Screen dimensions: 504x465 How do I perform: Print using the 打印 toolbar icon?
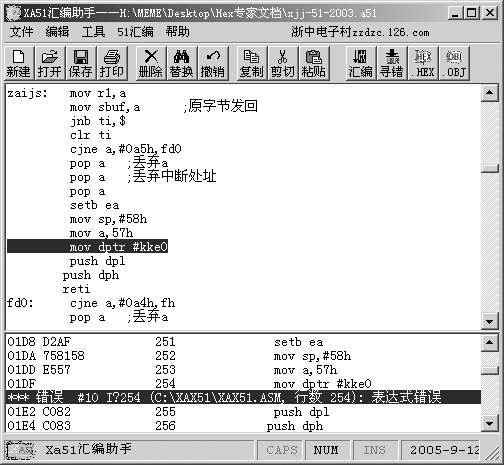click(112, 63)
